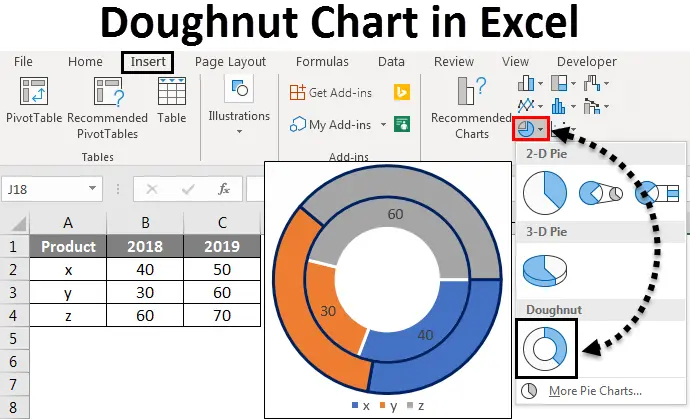Choose the 3-D Pie chart option
690x419 pixels.
pyautogui.click(x=545, y=271)
